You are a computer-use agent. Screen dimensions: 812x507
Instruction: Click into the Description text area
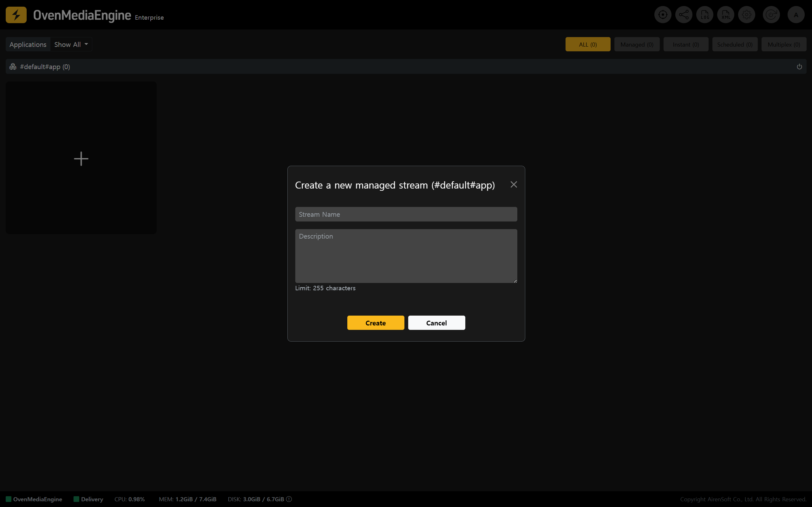(x=406, y=256)
